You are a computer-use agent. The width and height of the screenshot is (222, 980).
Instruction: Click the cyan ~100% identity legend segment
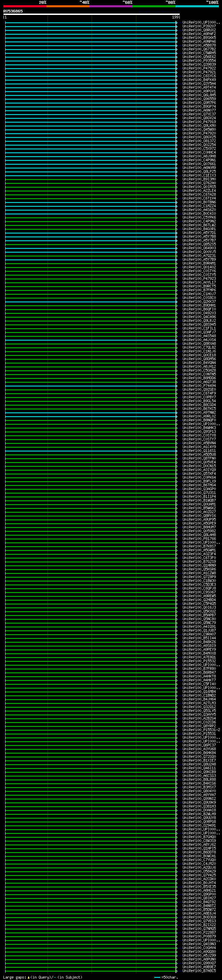[x=197, y=6]
